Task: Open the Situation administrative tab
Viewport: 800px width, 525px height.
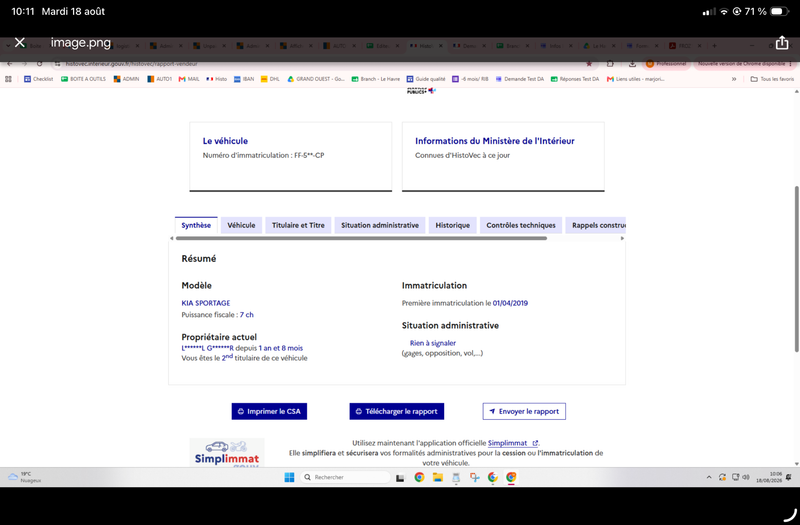Action: pos(380,225)
